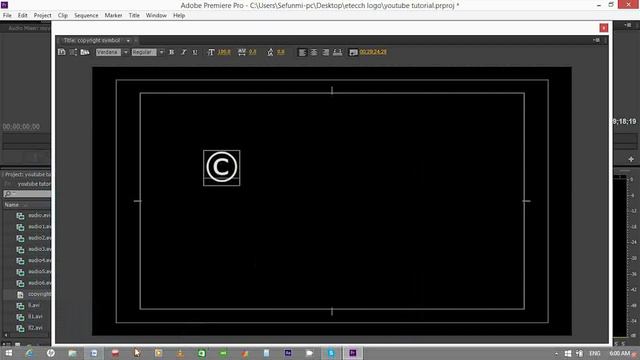Open the Templates icon in titler toolbar

pyautogui.click(x=85, y=52)
